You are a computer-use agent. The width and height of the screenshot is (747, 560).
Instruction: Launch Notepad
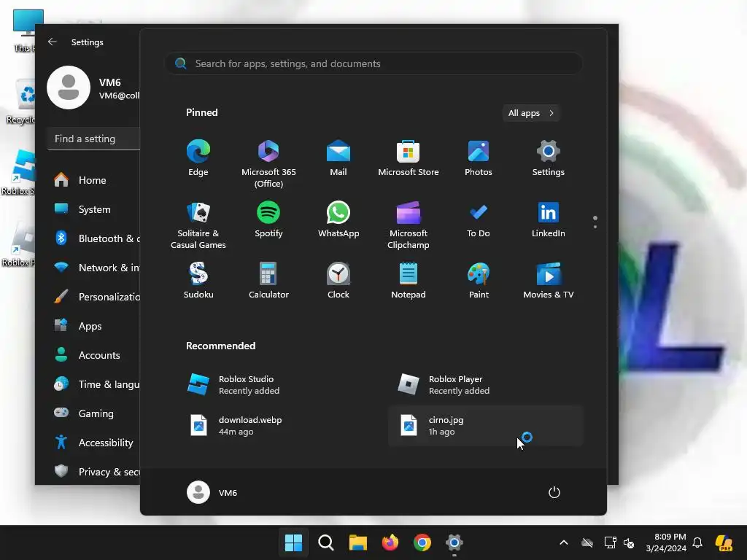409,281
